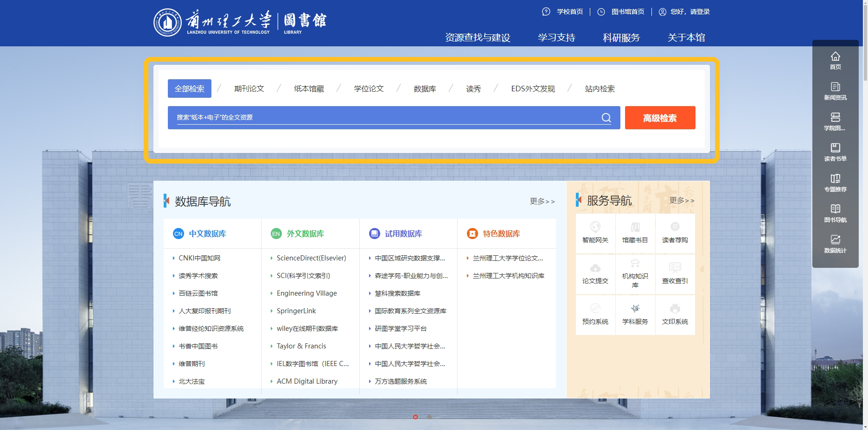Open 资源查找与建设 navigation menu
Image resolution: width=868 pixels, height=430 pixels.
click(478, 38)
